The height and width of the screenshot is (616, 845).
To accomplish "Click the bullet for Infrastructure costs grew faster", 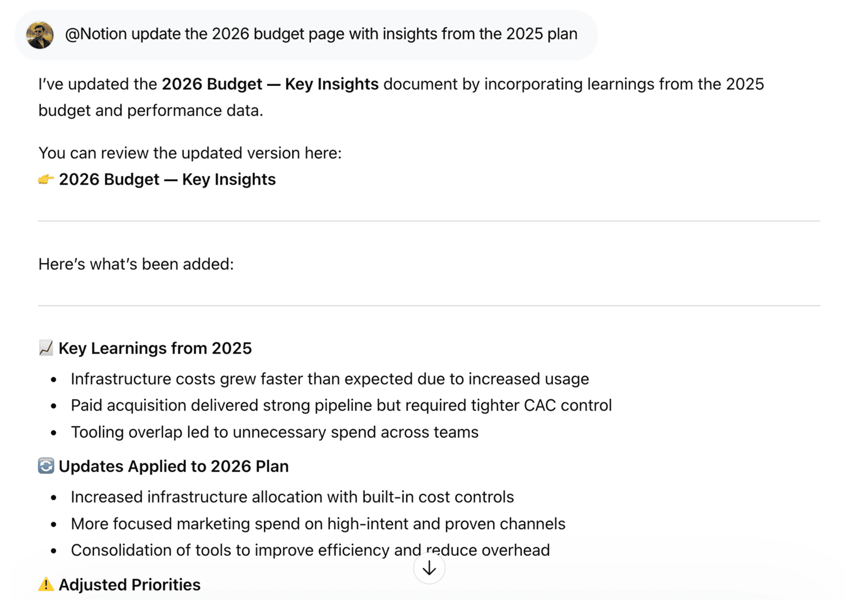I will [x=54, y=380].
